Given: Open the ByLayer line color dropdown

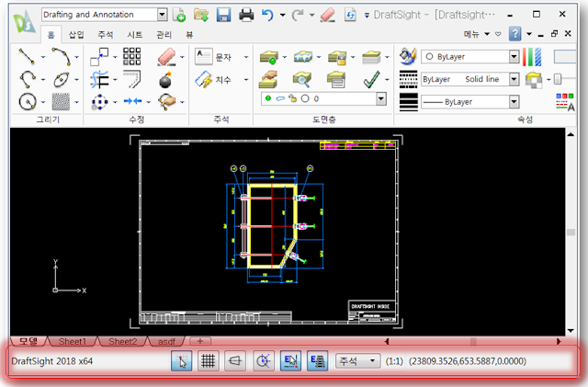Looking at the screenshot, I should point(514,57).
